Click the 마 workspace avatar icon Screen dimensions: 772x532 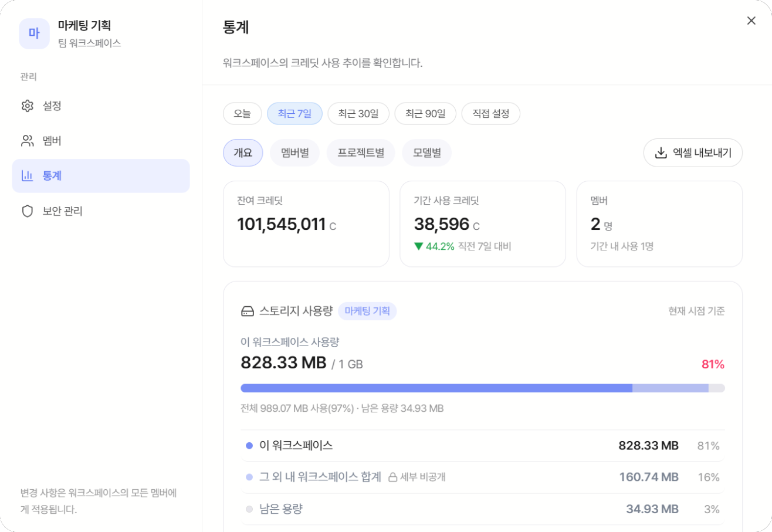(34, 33)
